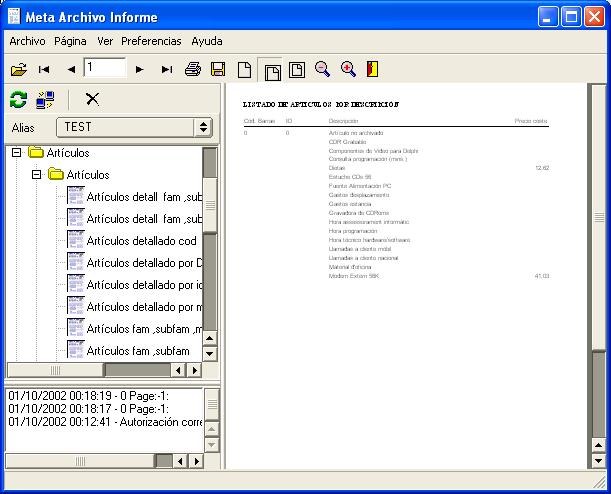Collapse the top-level Artículos folder
This screenshot has width=611, height=494.
coord(17,153)
